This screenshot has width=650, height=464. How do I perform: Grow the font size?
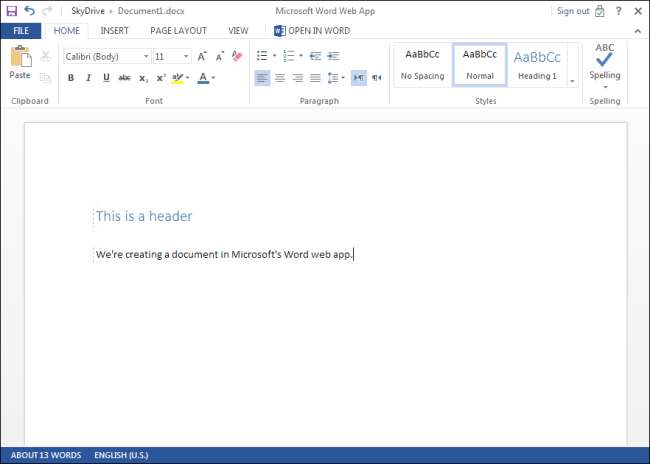(202, 56)
